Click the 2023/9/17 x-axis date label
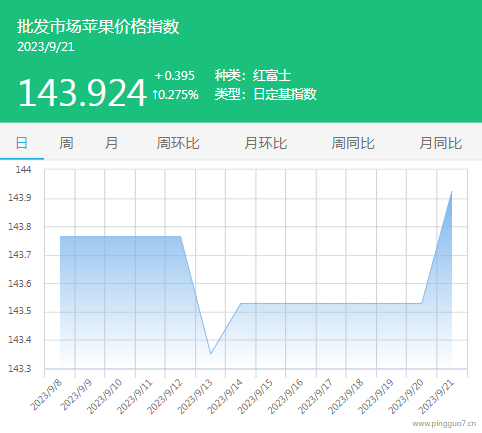This screenshot has height=433, width=482. [x=317, y=396]
